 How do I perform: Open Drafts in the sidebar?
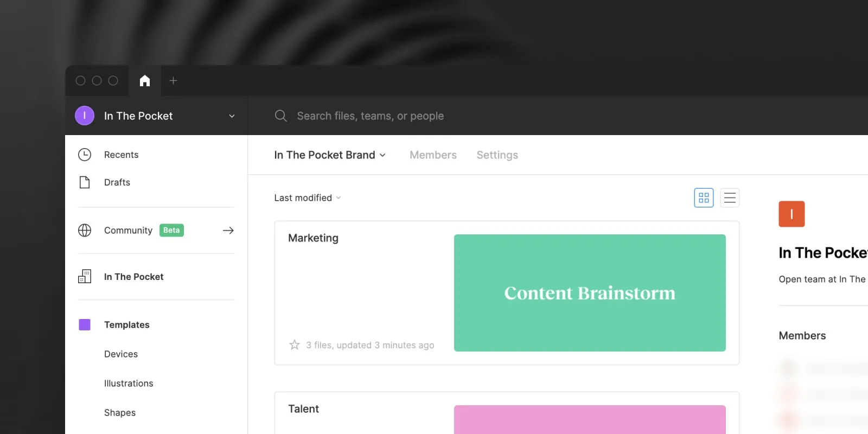(x=117, y=182)
